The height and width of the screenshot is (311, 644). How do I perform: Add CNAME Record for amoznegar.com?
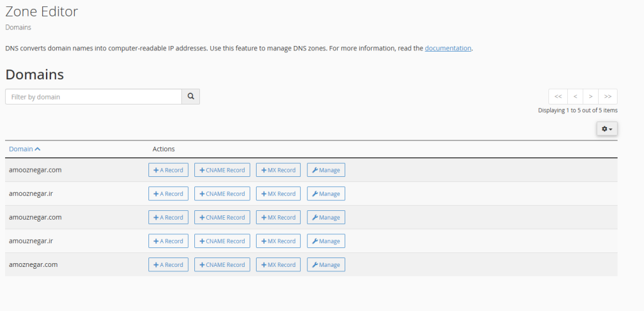click(222, 265)
